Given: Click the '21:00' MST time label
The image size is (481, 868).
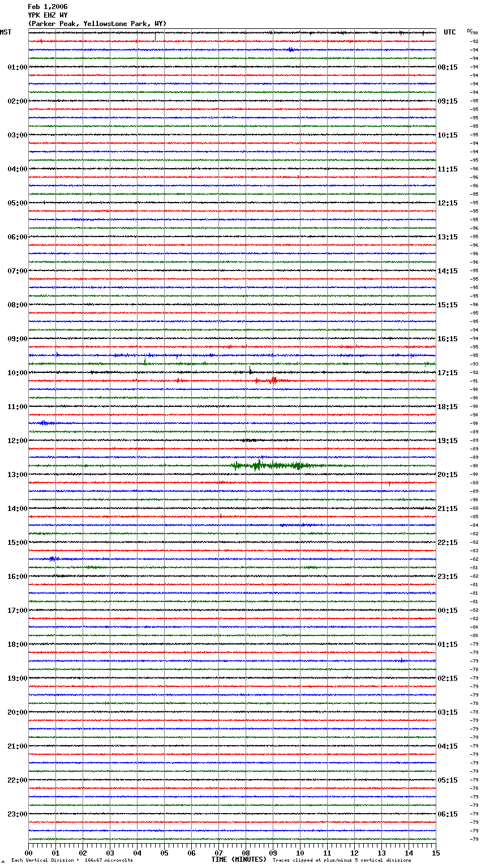Looking at the screenshot, I should coord(18,746).
